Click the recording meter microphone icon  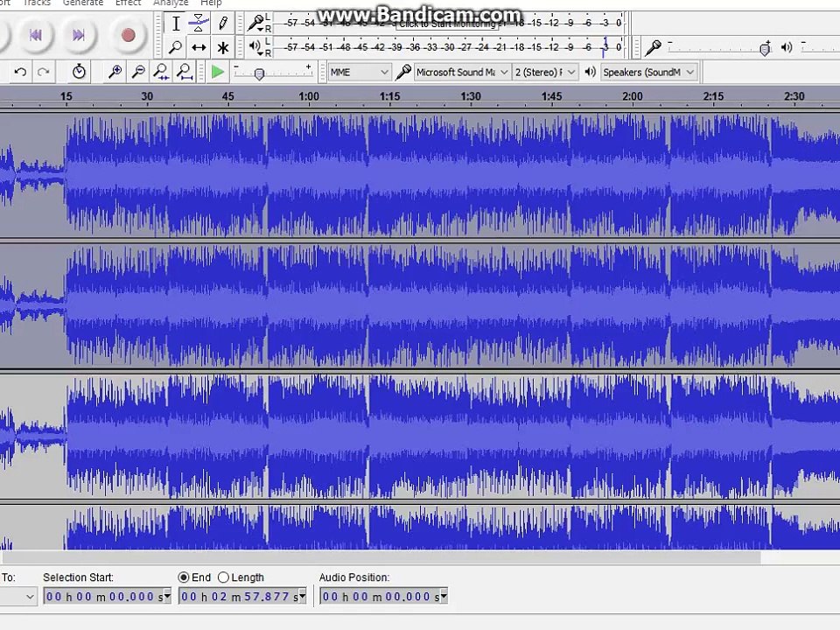255,23
